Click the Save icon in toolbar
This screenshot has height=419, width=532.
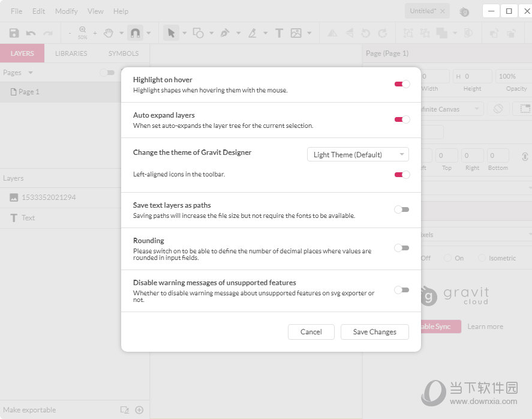click(14, 33)
